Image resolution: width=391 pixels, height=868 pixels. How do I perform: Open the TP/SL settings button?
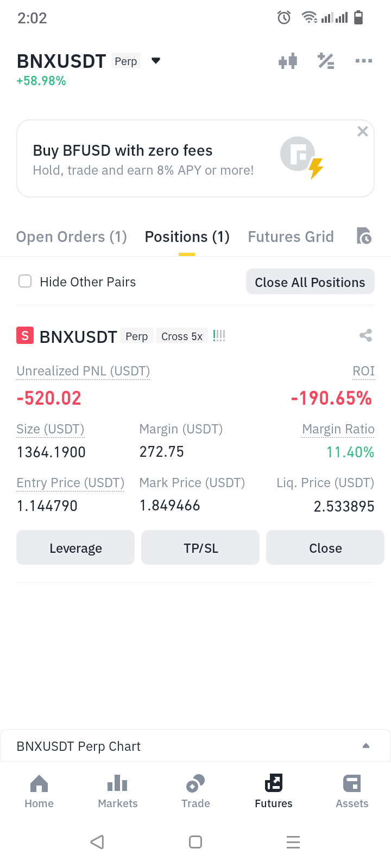tap(200, 547)
